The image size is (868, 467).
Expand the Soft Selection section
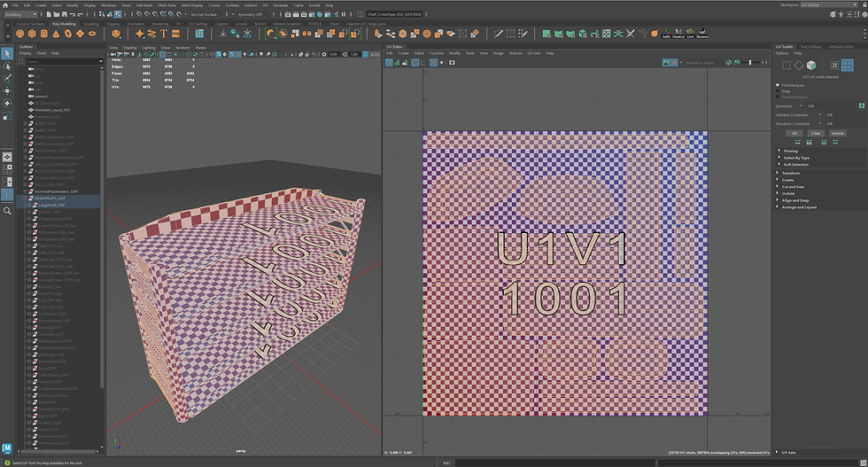point(795,165)
